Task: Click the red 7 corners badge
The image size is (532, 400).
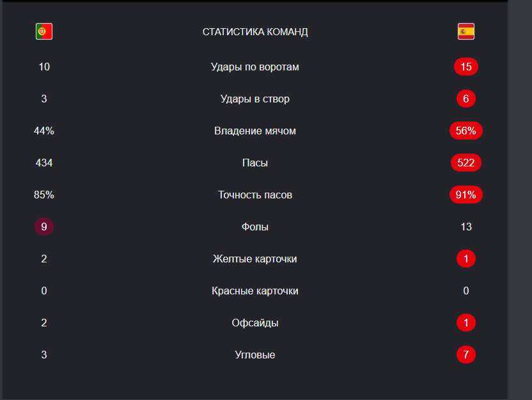Action: (466, 355)
